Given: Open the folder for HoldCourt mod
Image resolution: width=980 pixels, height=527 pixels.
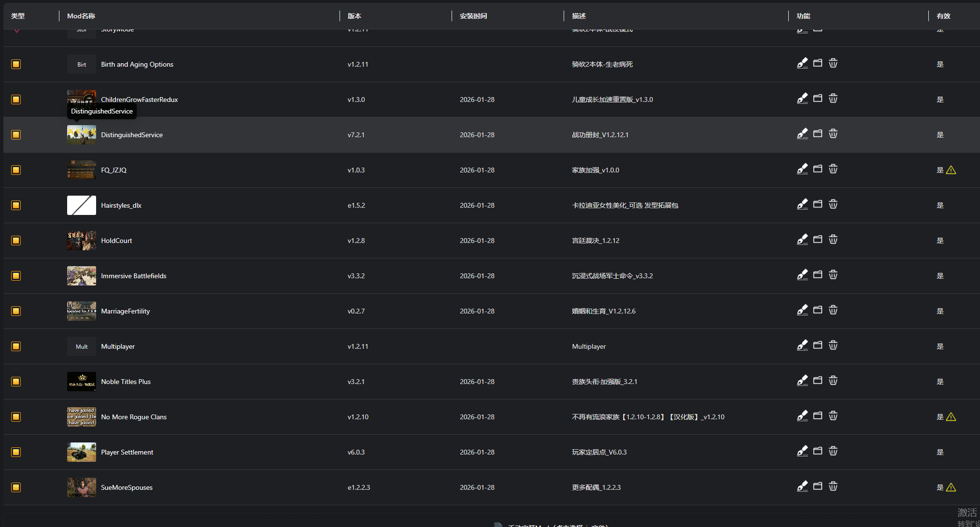Looking at the screenshot, I should click(818, 240).
